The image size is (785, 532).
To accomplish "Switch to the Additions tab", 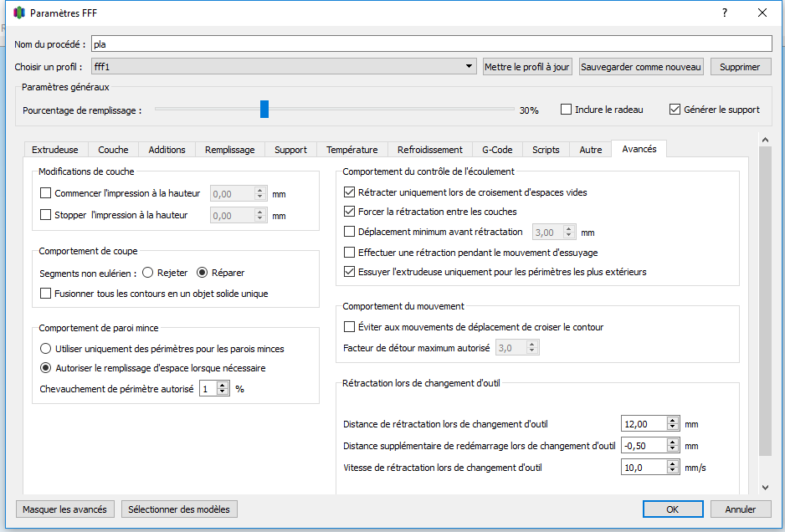I will [x=167, y=150].
